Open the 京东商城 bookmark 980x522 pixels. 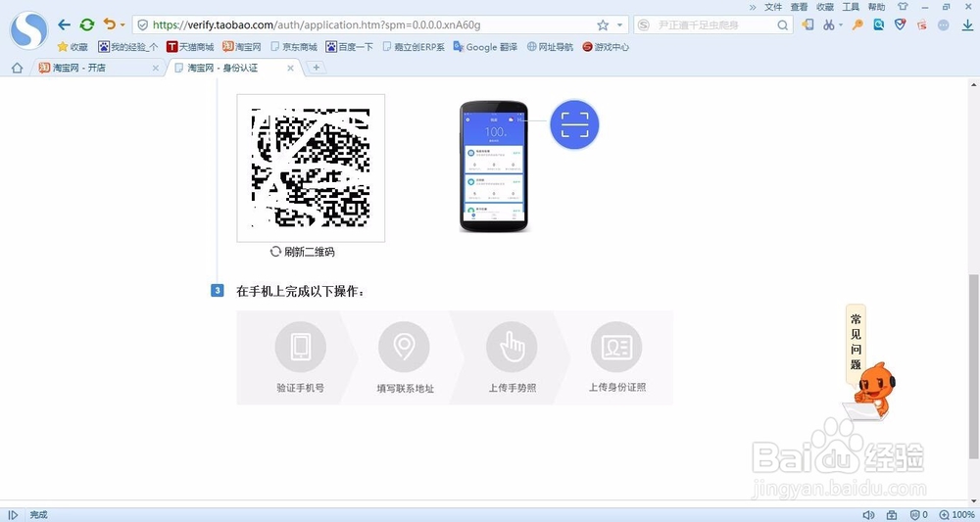point(294,47)
